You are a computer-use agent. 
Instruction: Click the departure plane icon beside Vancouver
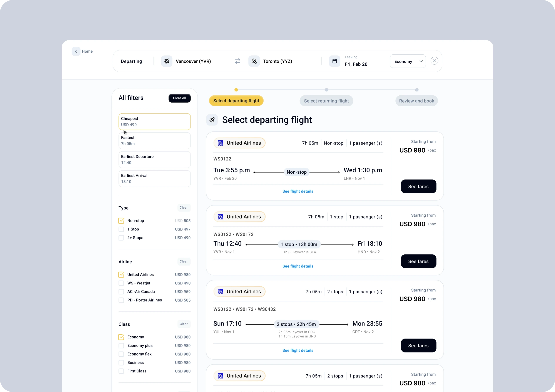pos(167,61)
